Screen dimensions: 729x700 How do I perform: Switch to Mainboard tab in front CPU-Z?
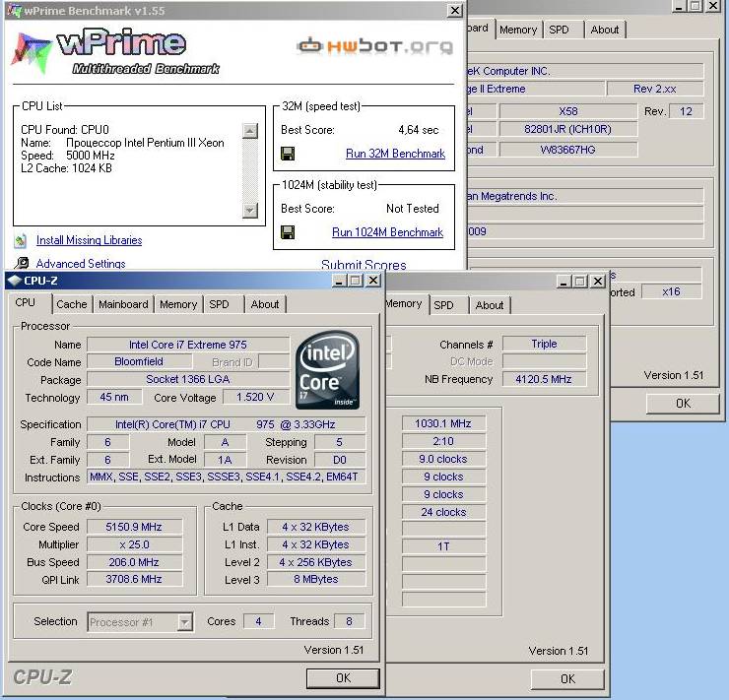123,304
